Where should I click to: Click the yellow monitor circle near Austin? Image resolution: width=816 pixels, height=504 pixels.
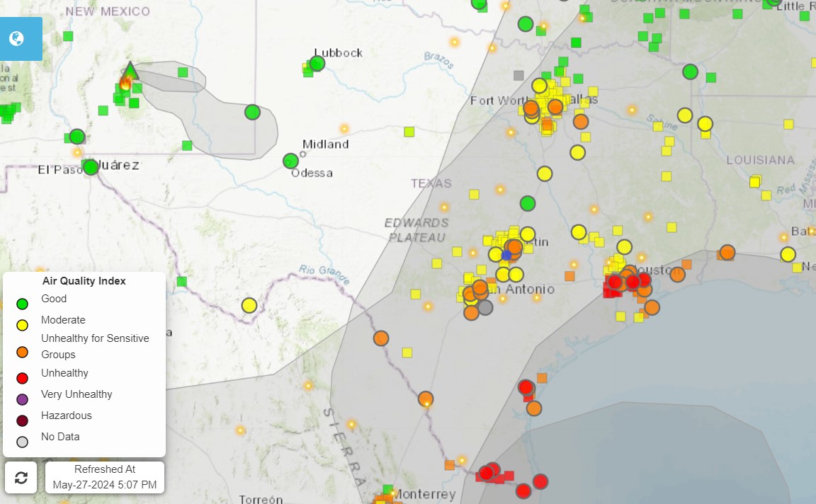[527, 232]
